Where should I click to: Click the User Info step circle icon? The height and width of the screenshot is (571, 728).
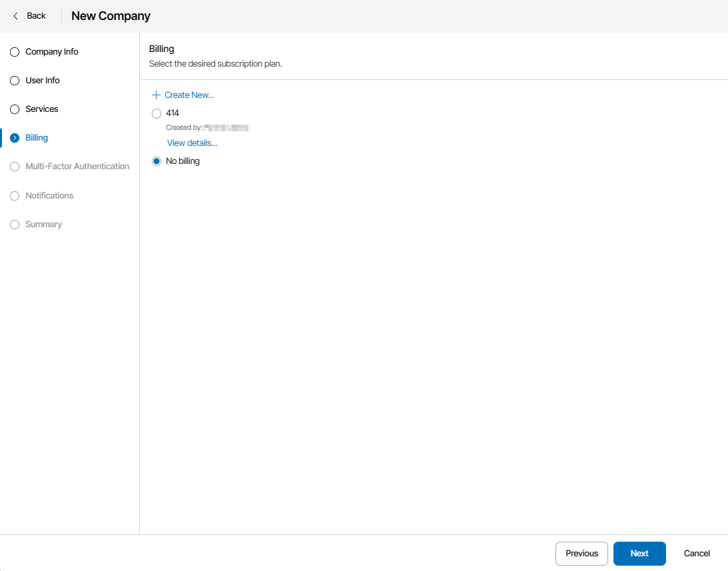click(15, 81)
